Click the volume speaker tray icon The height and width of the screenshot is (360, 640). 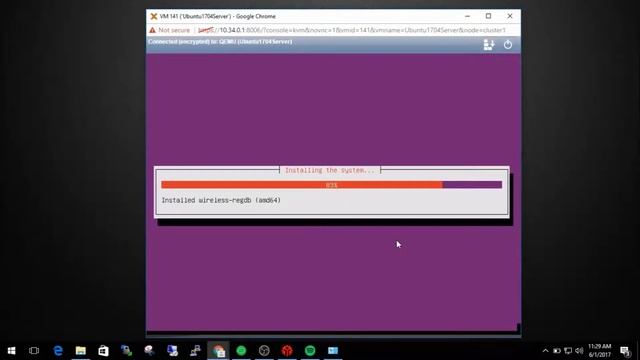coord(579,351)
